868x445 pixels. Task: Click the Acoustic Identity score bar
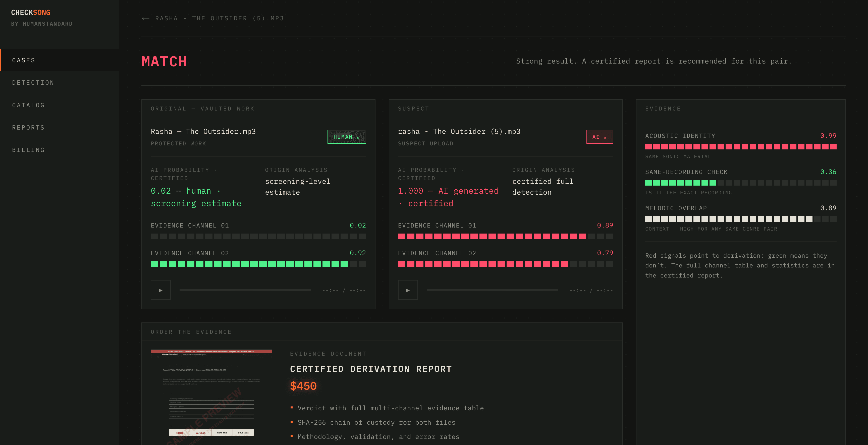pos(741,147)
